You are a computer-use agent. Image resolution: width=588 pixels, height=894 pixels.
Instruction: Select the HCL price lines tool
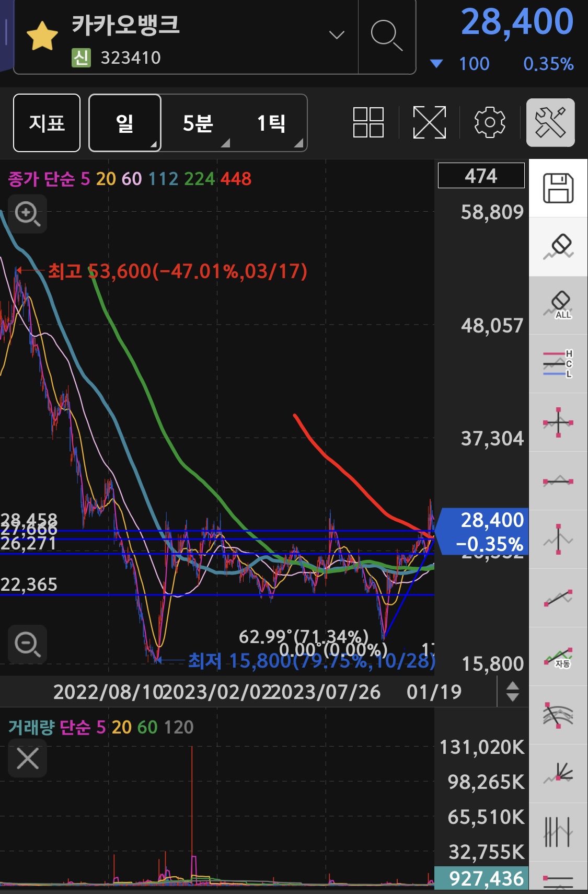(558, 364)
